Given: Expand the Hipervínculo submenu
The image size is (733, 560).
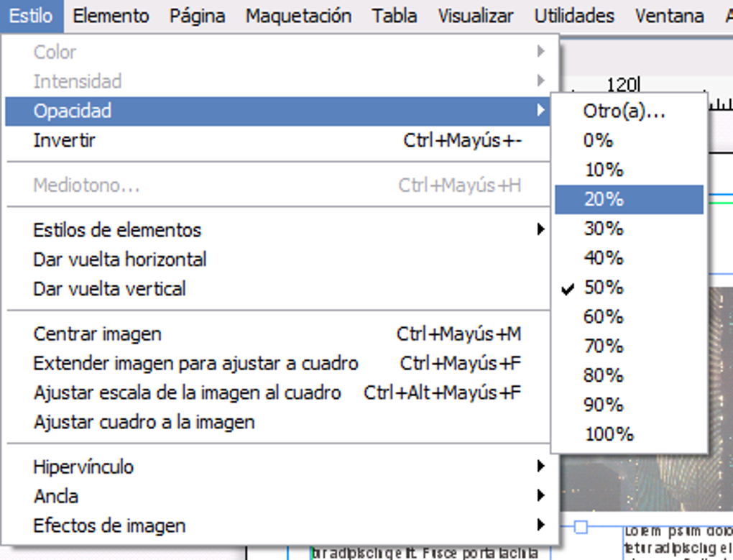Looking at the screenshot, I should pos(83,467).
